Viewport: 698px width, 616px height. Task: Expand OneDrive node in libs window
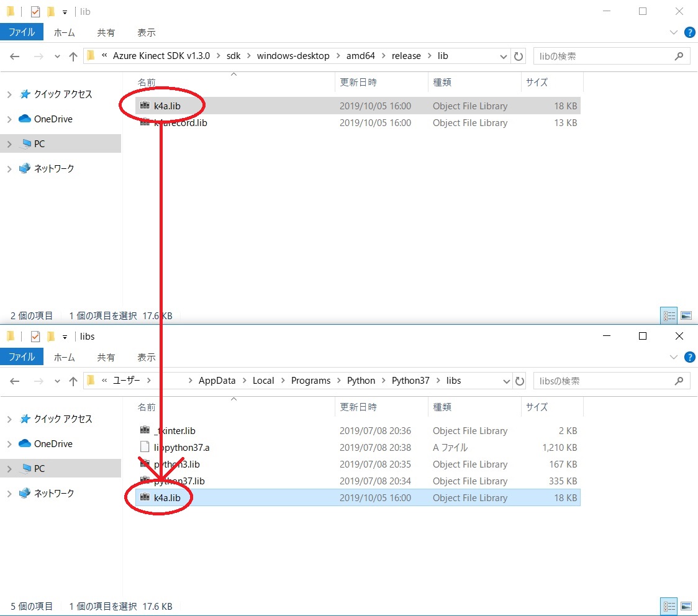(x=9, y=444)
